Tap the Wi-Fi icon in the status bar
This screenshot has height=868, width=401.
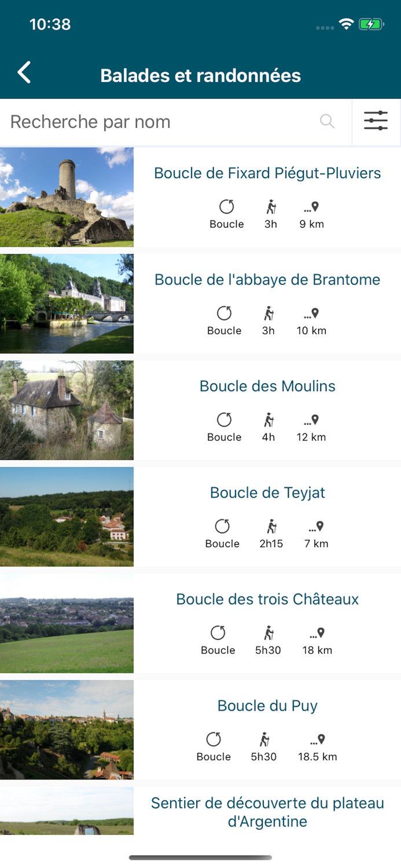[x=346, y=25]
